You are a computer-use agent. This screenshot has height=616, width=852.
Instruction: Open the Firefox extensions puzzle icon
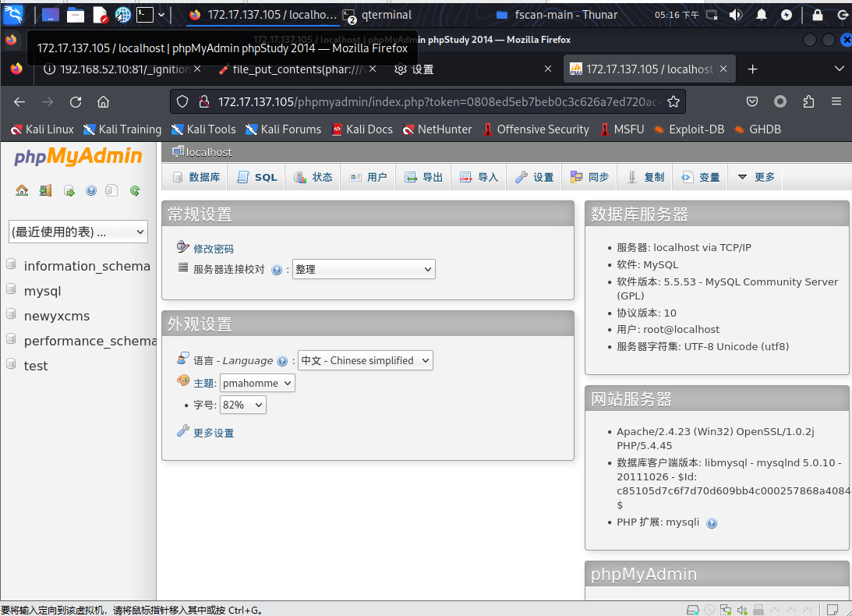tap(808, 101)
